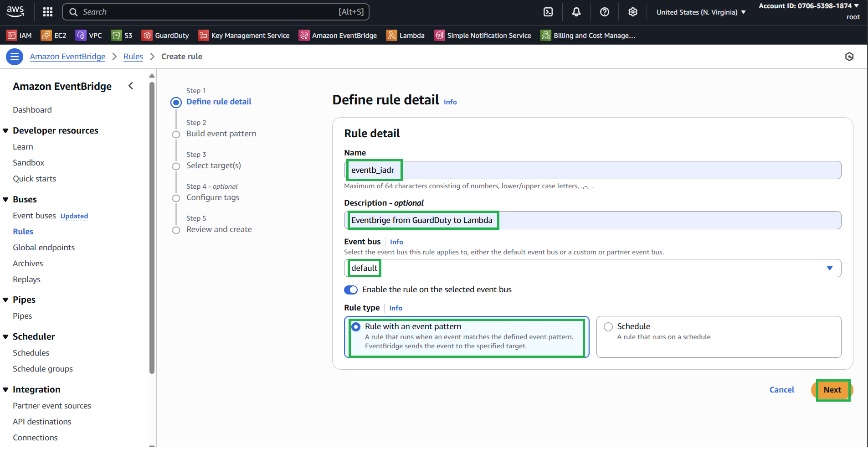Image resolution: width=868 pixels, height=465 pixels.
Task: Toggle the side navigation hamburger button
Action: (x=15, y=57)
